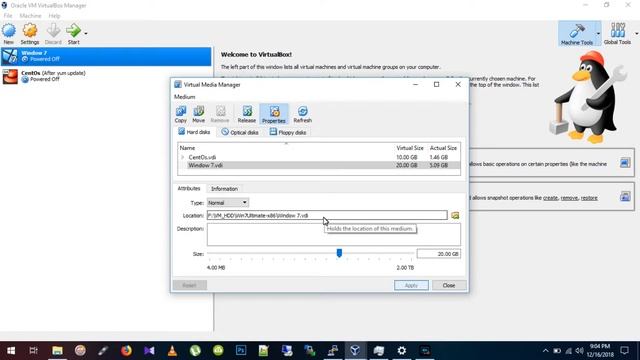Click Remove icon in Virtual Media Manager
Screen dimensions: 640x360
tap(220, 114)
